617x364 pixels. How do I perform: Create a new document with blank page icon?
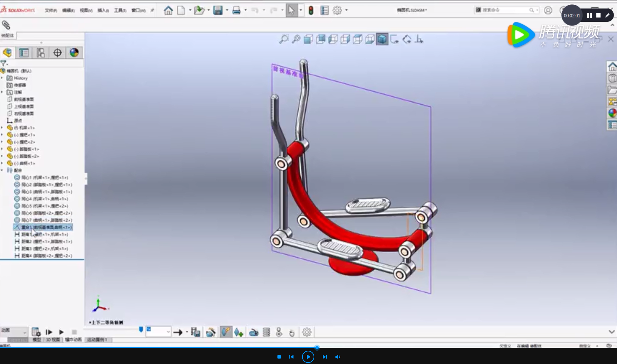(x=181, y=11)
